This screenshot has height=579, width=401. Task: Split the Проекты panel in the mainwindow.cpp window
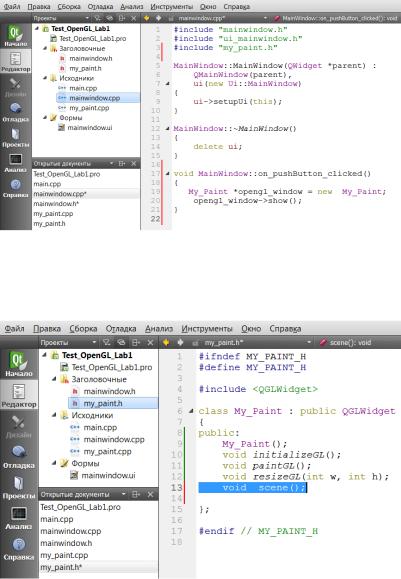tap(121, 18)
